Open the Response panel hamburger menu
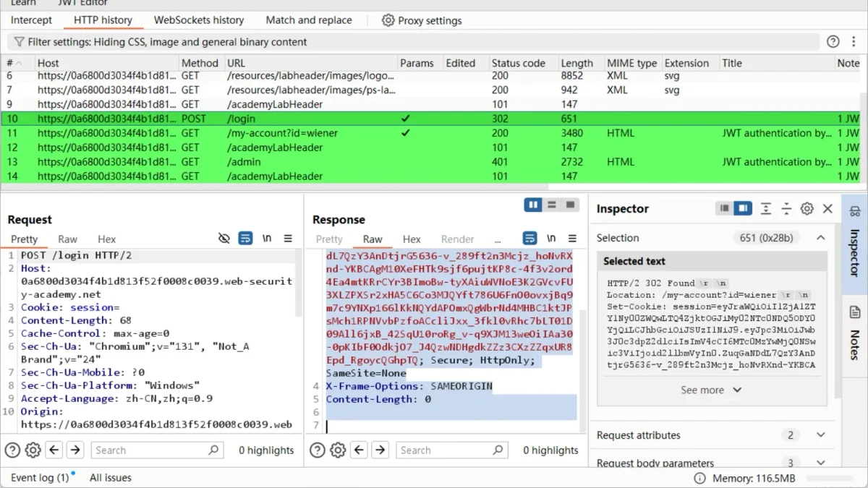This screenshot has height=488, width=868. point(572,239)
